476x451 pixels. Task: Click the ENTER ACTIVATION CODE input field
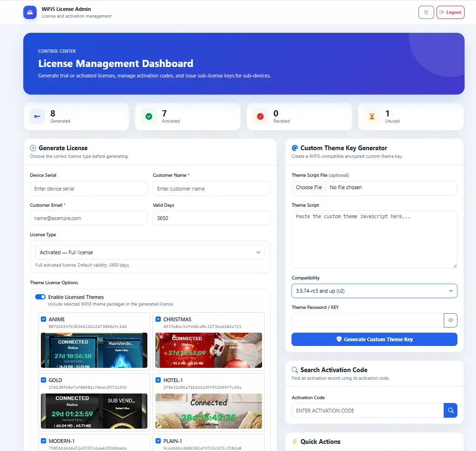coord(368,410)
